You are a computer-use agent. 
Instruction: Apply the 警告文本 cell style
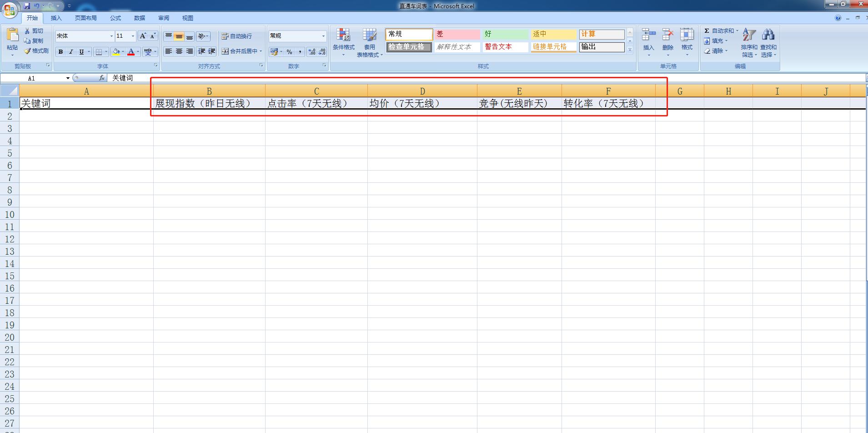point(505,47)
